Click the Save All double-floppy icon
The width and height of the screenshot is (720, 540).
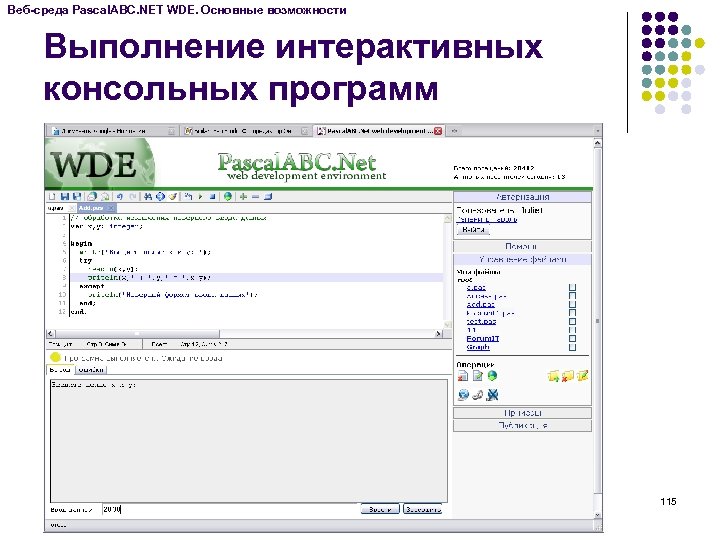pyautogui.click(x=77, y=197)
